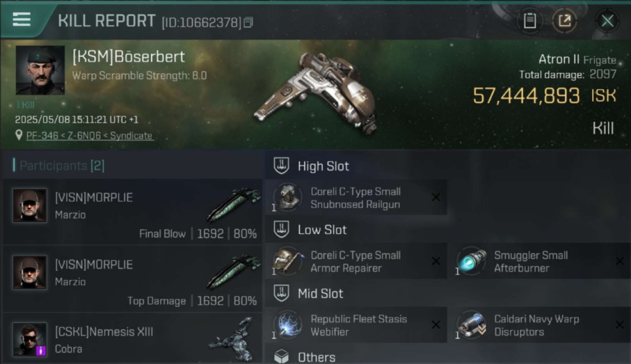Select the Caldari Navy Warp Disruptors icon
The height and width of the screenshot is (364, 631).
click(472, 325)
